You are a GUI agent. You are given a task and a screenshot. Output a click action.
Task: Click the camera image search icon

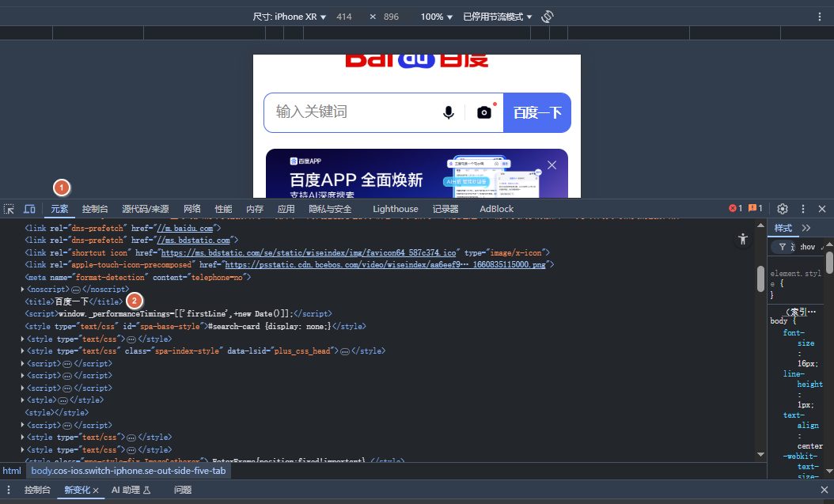(x=484, y=112)
